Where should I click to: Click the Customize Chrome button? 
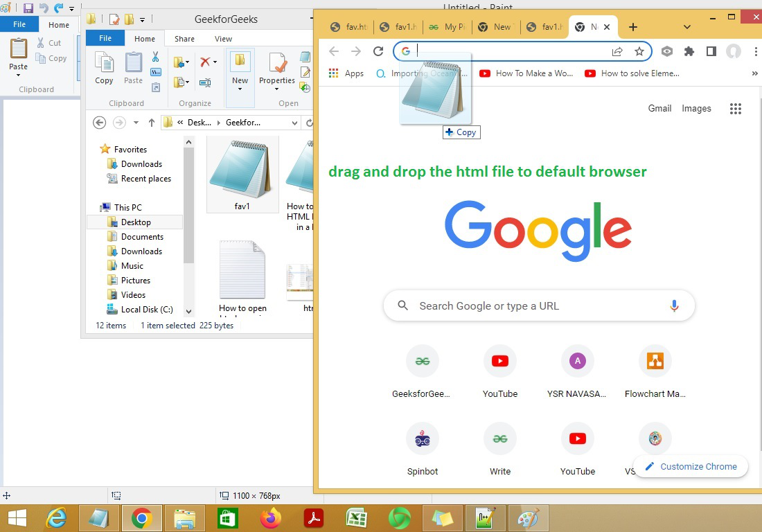(x=691, y=466)
